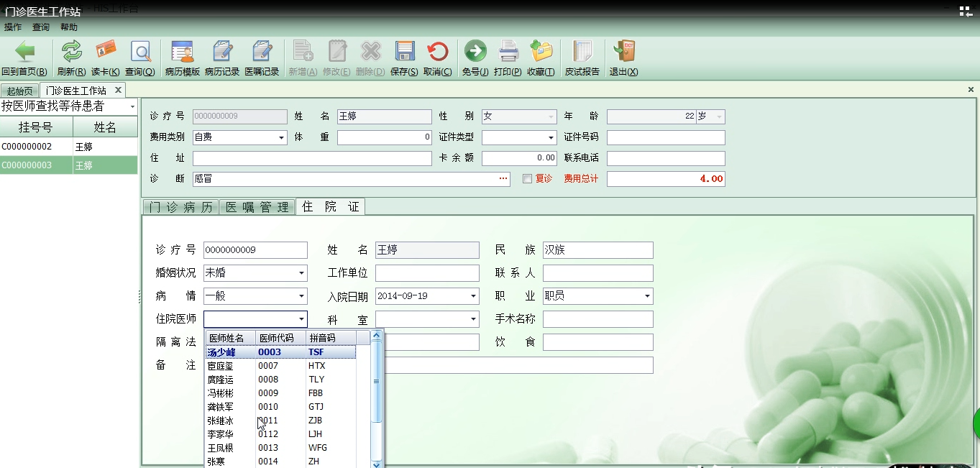Go back to home page via 回到首页 icon
This screenshot has height=468, width=980.
click(24, 58)
